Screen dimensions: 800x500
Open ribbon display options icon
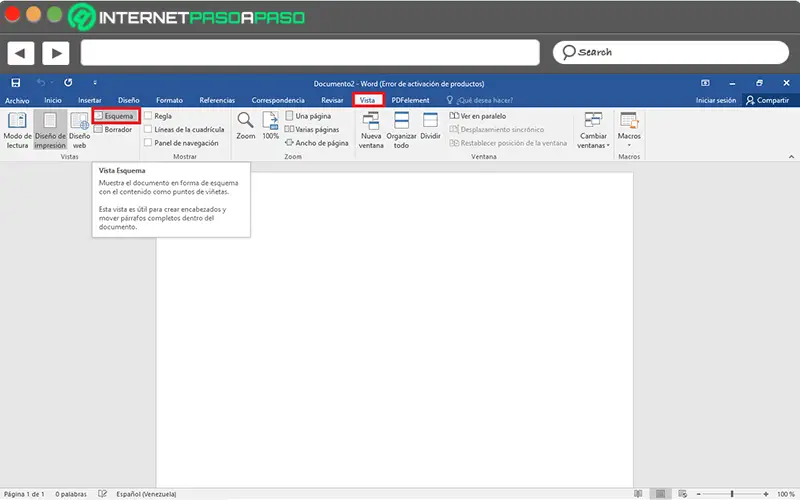pos(705,83)
